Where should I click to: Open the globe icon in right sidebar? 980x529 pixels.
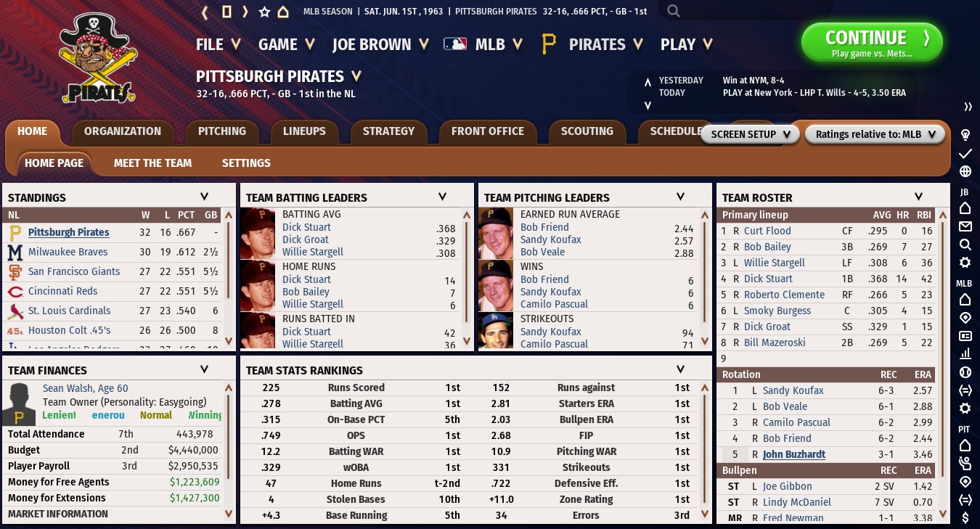[x=965, y=172]
